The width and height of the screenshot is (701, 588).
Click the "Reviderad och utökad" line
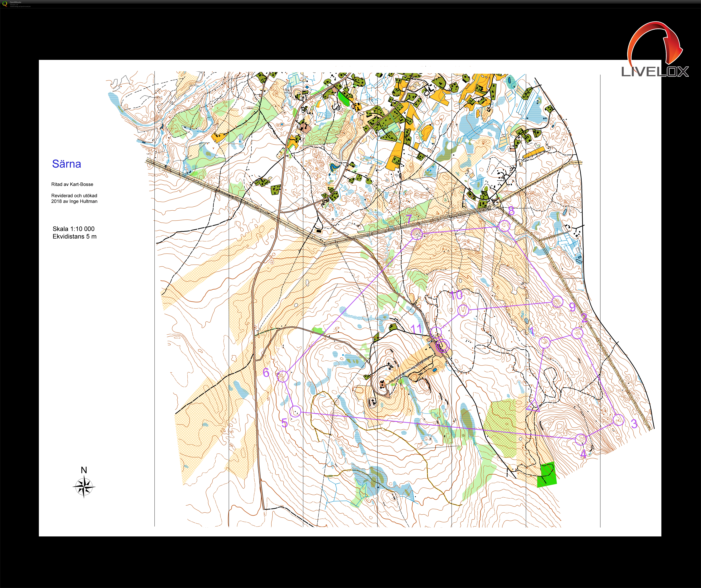74,196
